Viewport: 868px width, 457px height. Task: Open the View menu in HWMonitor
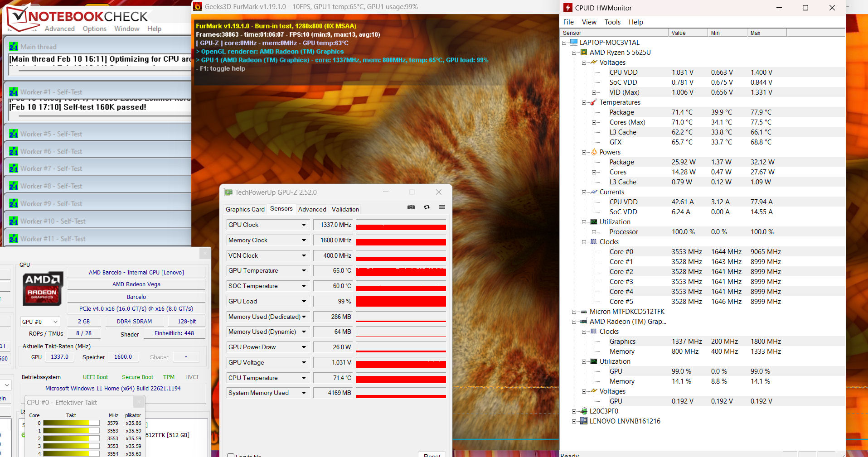pos(589,22)
